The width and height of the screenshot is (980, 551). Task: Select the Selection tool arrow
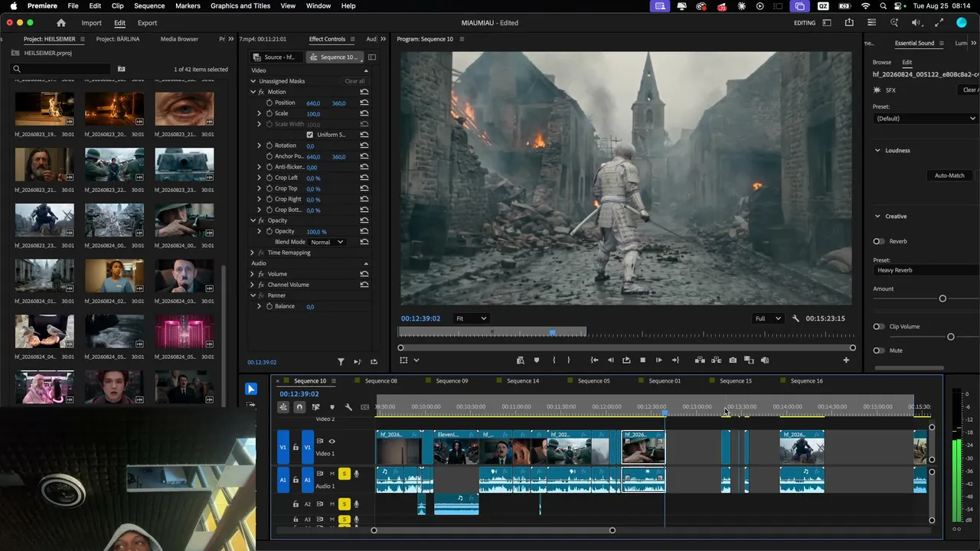coord(251,389)
